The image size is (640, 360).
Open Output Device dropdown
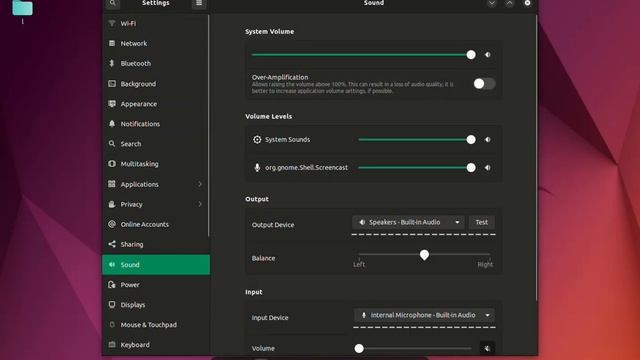point(408,222)
